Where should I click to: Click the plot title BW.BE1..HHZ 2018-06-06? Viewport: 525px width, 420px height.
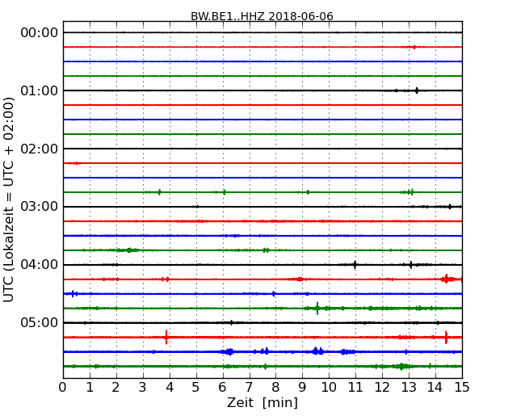tap(262, 16)
